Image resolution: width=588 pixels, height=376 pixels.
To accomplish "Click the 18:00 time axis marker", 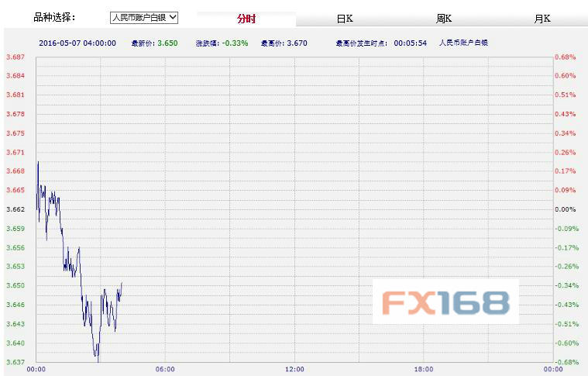I will (x=423, y=369).
